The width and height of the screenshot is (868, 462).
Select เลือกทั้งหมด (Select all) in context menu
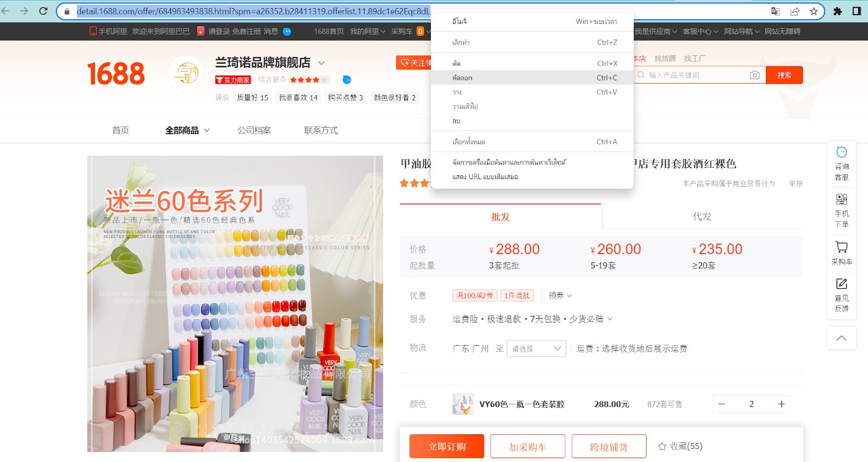coord(532,142)
